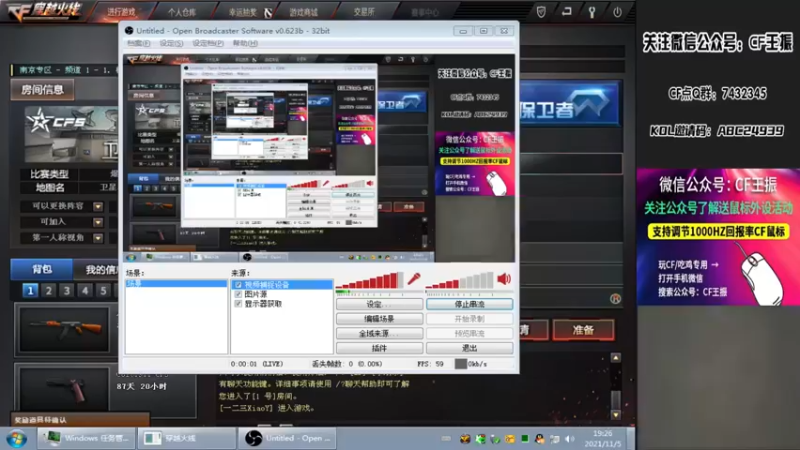Click the 插件 button

tap(379, 348)
